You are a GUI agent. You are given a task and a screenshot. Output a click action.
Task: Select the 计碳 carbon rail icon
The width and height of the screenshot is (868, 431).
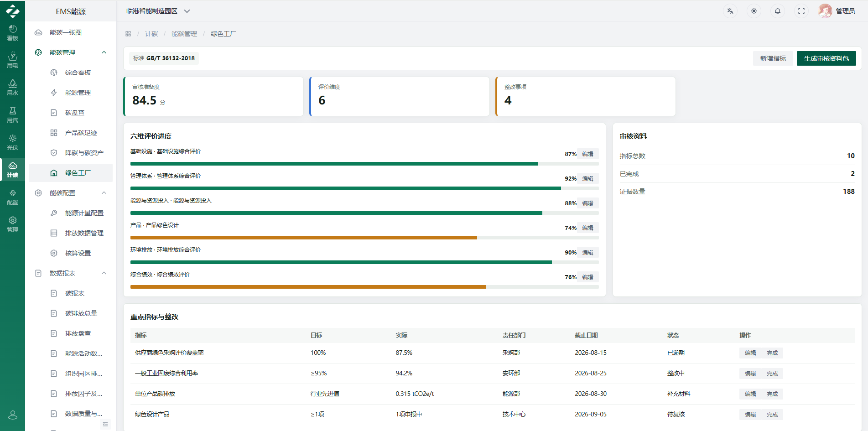point(12,170)
